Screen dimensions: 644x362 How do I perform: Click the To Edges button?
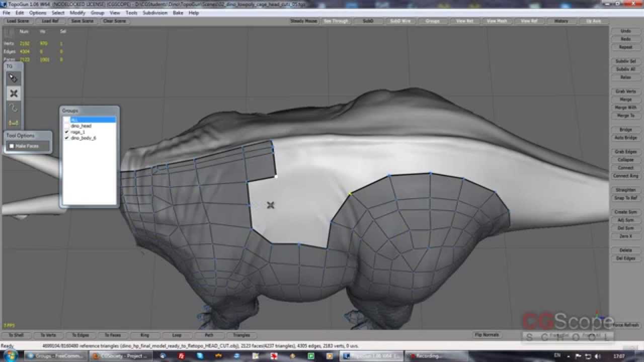tap(80, 335)
